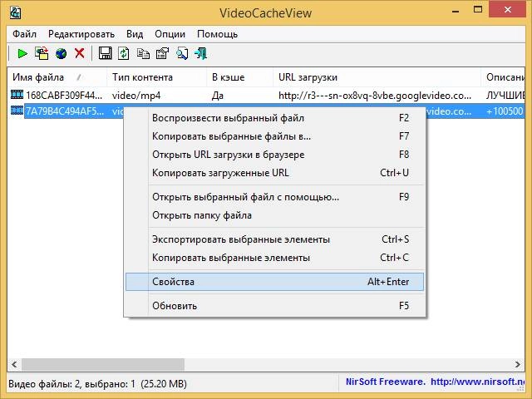Viewport: 532px width, 399px height.
Task: Sort by Тип контента column header
Action: click(x=156, y=77)
